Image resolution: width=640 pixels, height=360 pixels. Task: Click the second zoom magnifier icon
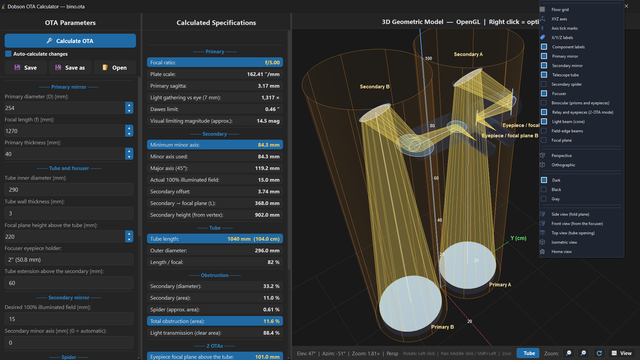click(584, 353)
